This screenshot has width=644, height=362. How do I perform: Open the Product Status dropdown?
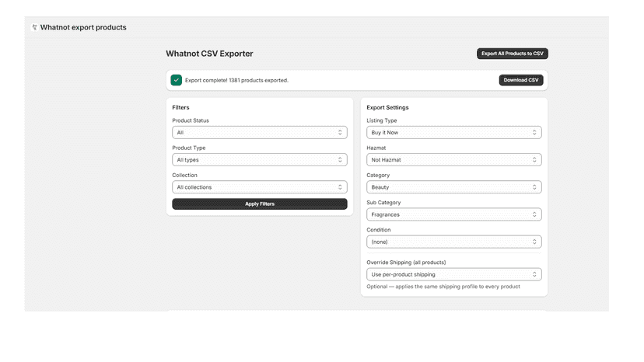(x=260, y=133)
